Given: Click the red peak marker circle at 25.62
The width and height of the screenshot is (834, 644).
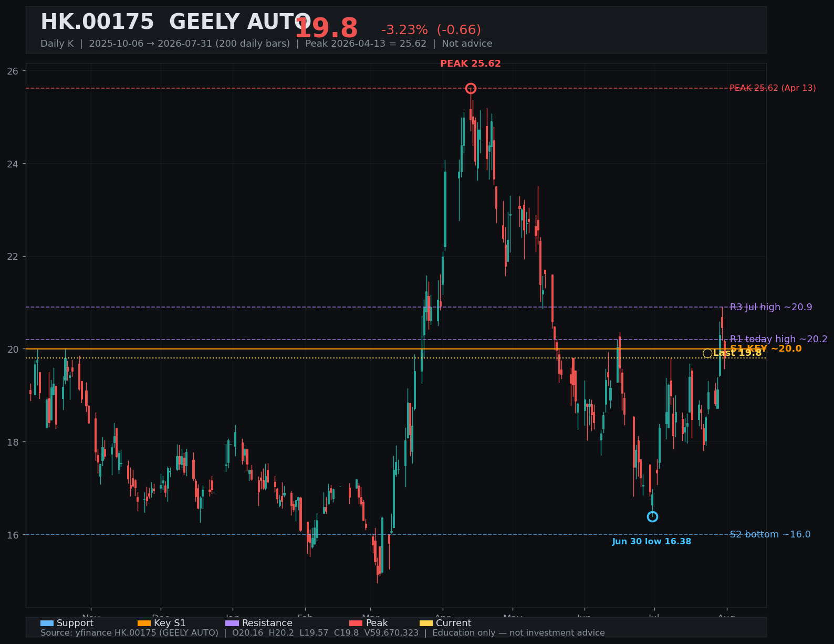Looking at the screenshot, I should [471, 88].
